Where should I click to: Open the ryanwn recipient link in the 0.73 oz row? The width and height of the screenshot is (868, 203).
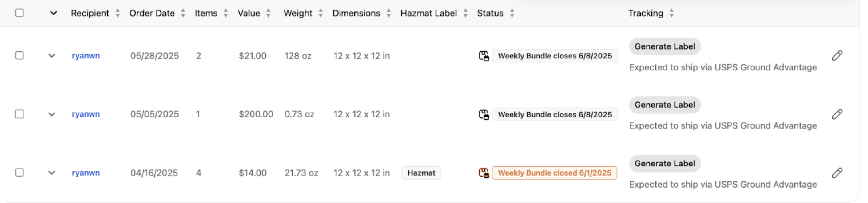(x=86, y=114)
